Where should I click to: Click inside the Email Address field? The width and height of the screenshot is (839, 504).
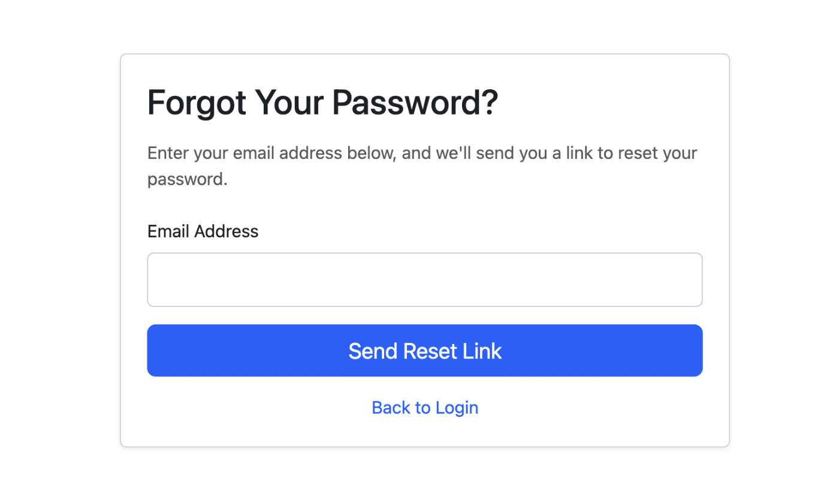point(424,279)
